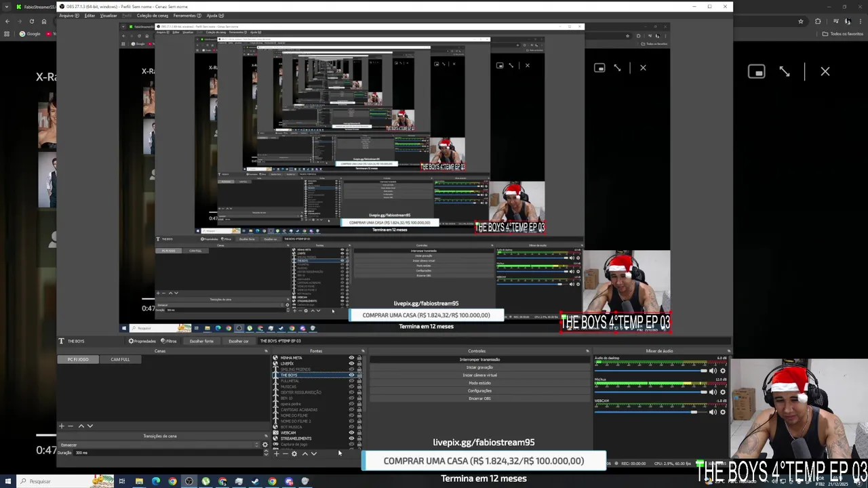Click Interromper transmissão button
The height and width of the screenshot is (488, 868).
point(479,360)
